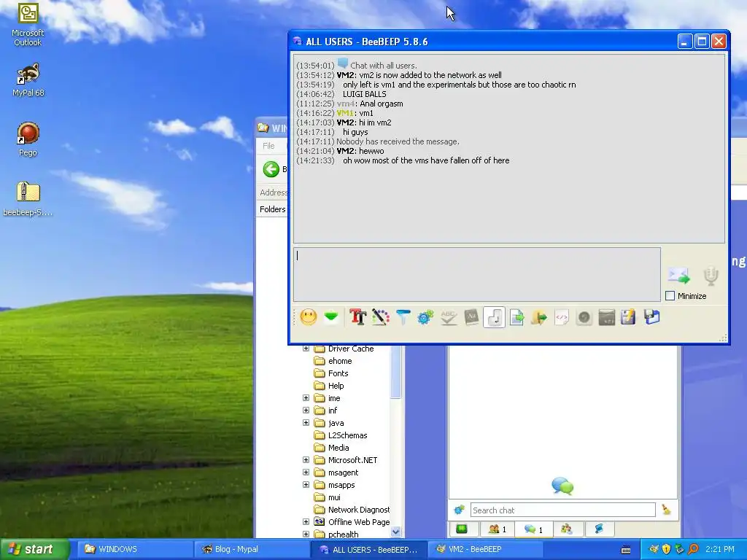
Task: Click the gray dark panel icon in chat toolbar
Action: point(606,317)
